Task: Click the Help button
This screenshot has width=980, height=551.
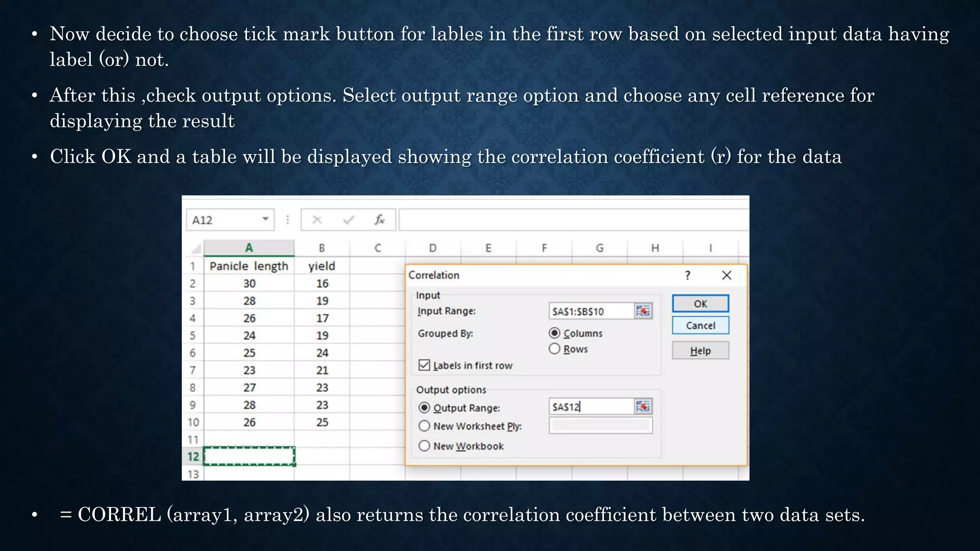Action: click(x=701, y=351)
